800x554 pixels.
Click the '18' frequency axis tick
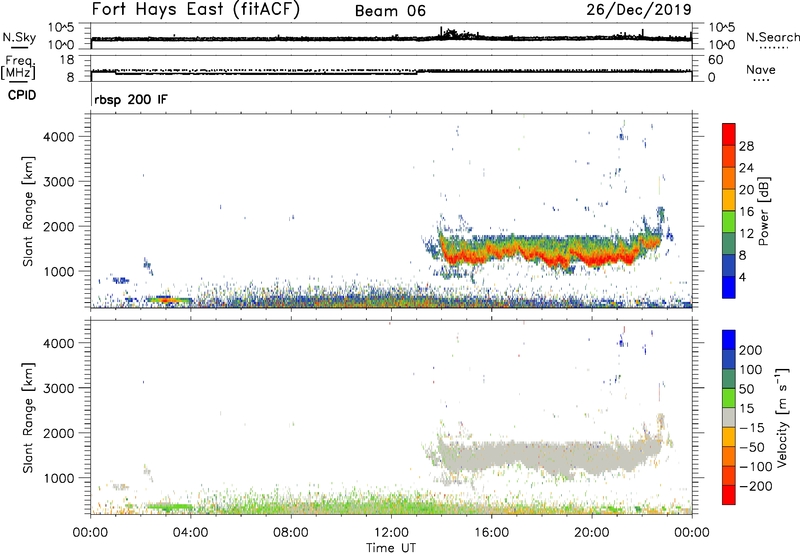click(67, 60)
